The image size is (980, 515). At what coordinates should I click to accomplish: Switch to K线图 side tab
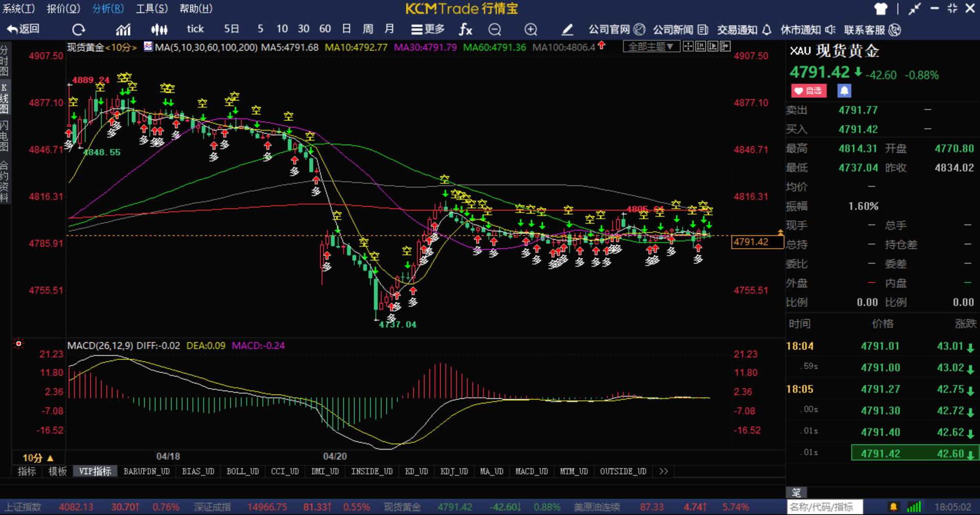point(4,98)
